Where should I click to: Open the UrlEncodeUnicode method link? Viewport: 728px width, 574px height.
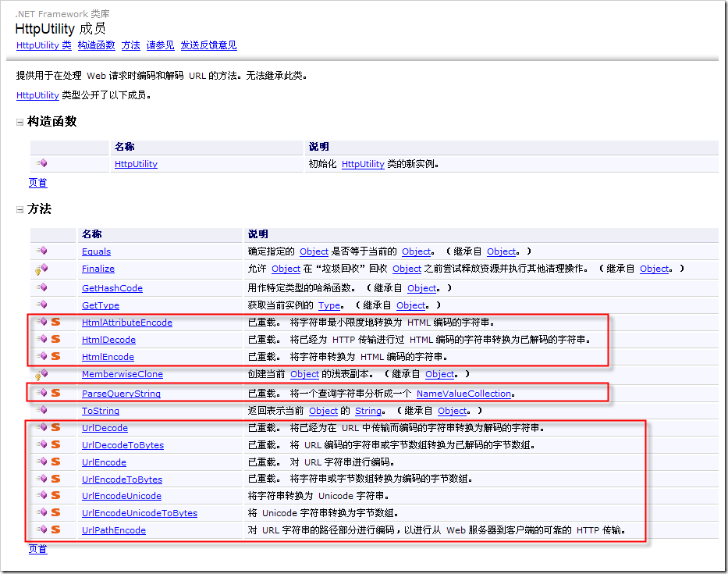pyautogui.click(x=122, y=496)
